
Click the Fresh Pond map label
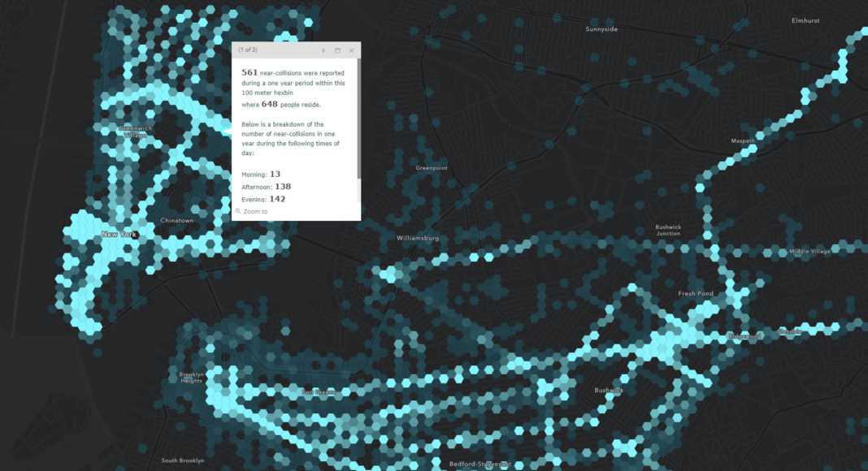(696, 293)
